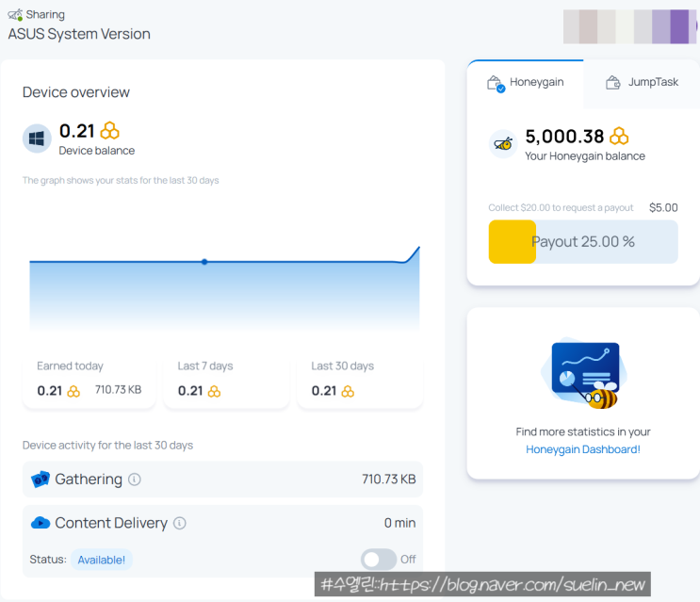Click the data point on the earnings graph

pos(204,262)
